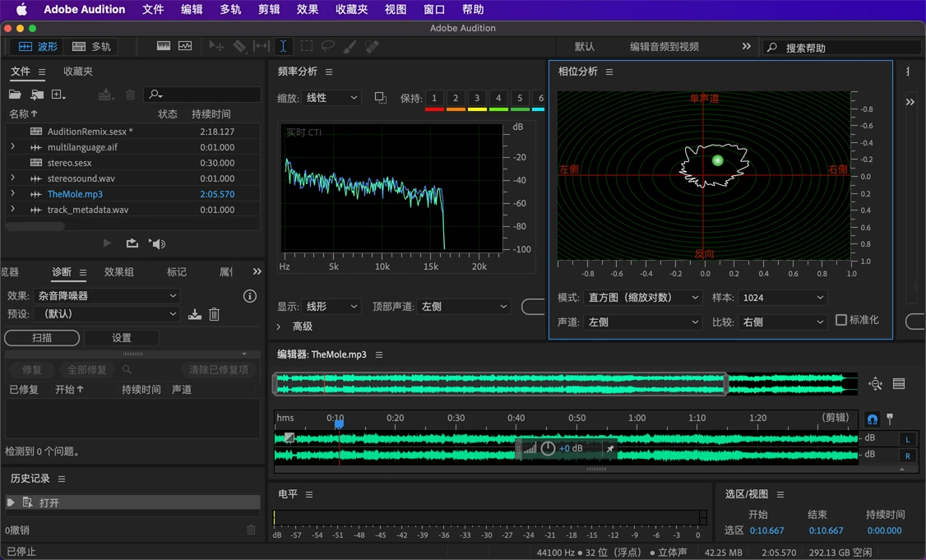Click the 设置 settings button
The image size is (926, 560).
122,338
